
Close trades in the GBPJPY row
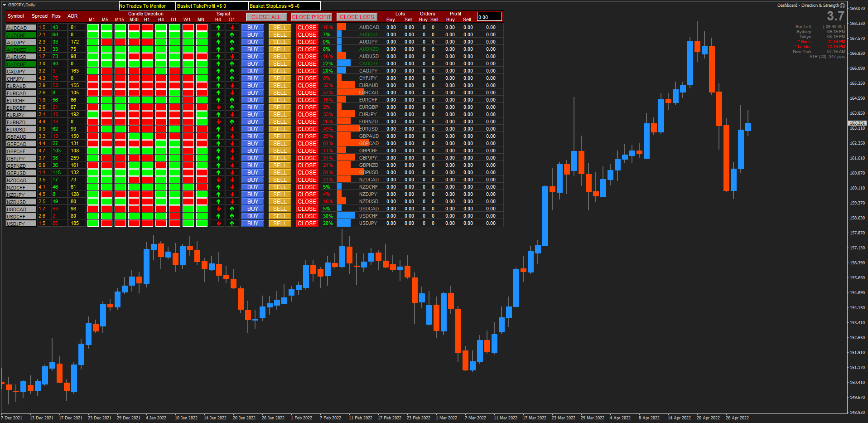pyautogui.click(x=307, y=158)
